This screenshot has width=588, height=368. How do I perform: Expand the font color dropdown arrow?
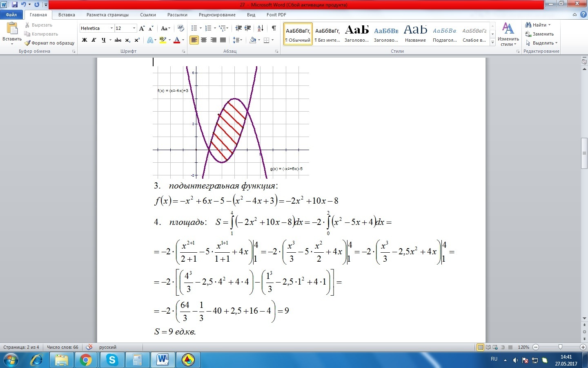[183, 40]
